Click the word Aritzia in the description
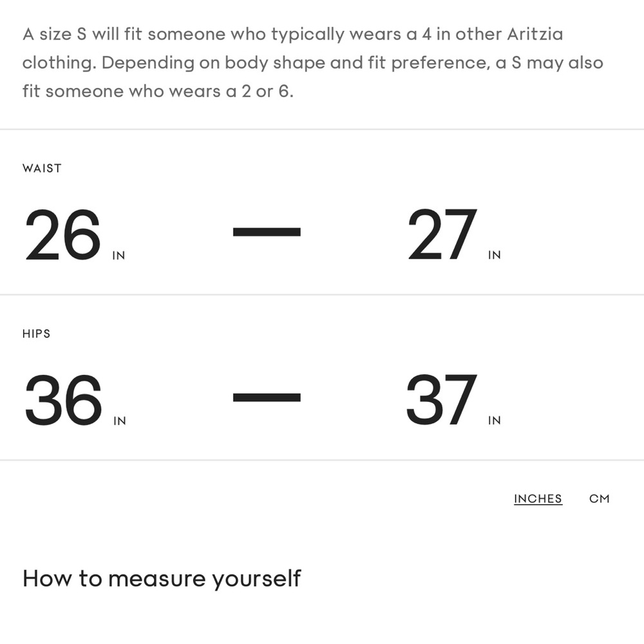 coord(535,34)
